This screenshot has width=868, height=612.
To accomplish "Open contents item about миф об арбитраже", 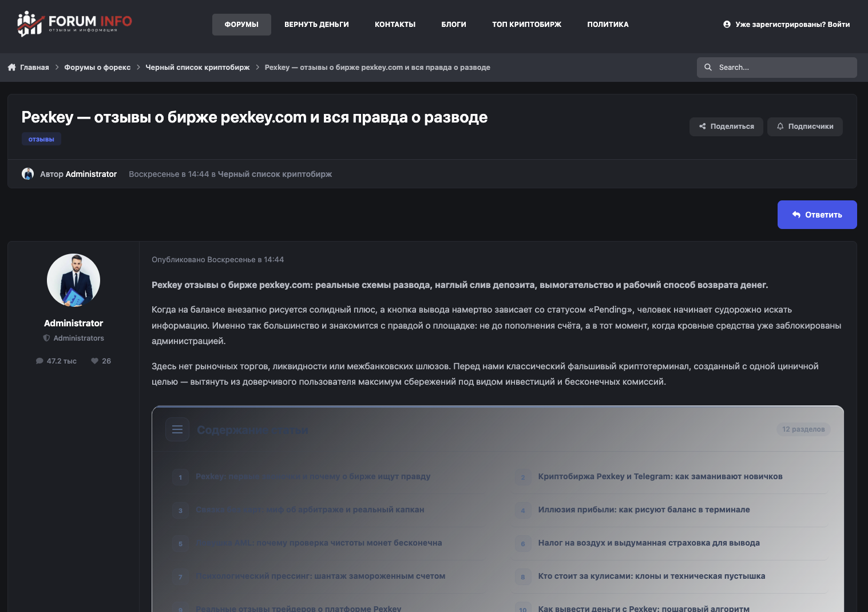I will pos(310,510).
